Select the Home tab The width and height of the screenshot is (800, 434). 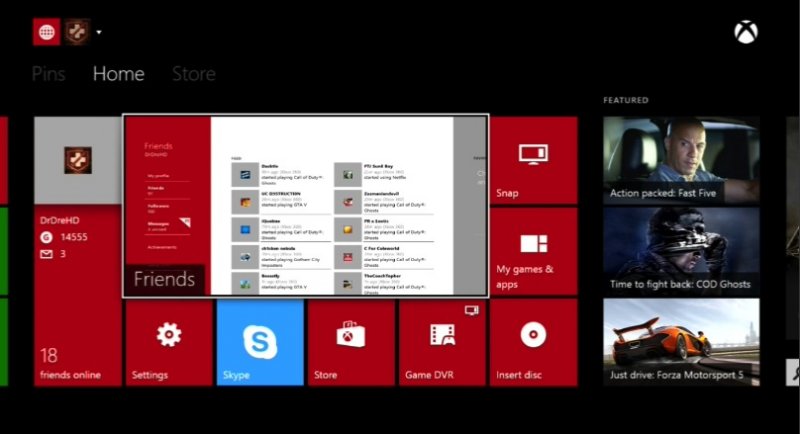118,74
